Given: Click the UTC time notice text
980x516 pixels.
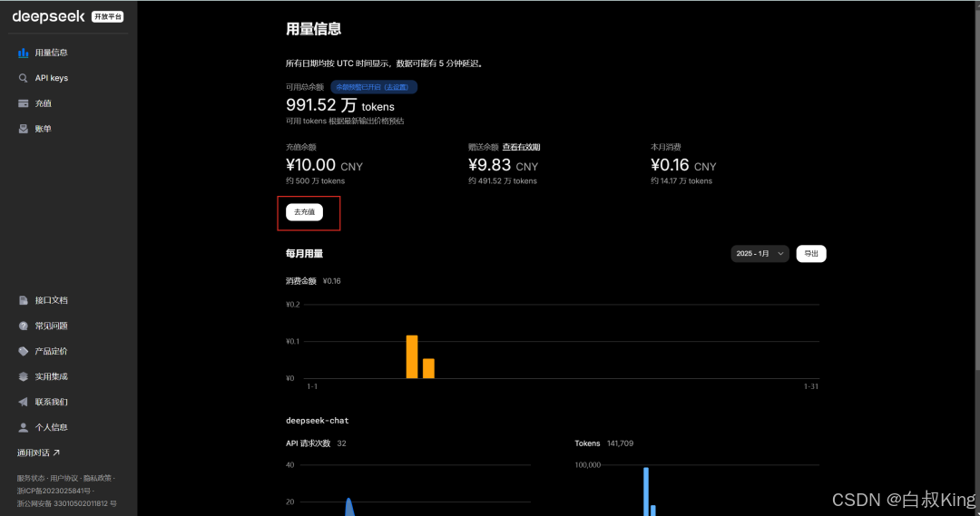Looking at the screenshot, I should [385, 63].
